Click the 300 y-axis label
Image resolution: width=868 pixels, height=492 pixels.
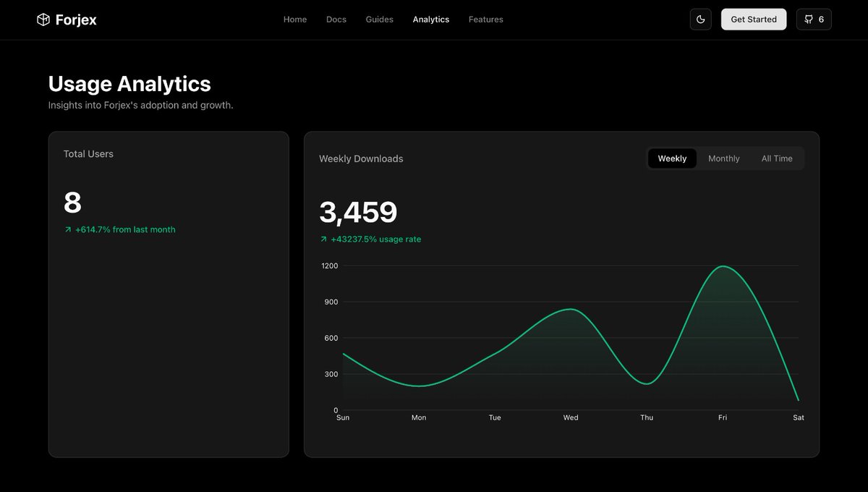[331, 374]
